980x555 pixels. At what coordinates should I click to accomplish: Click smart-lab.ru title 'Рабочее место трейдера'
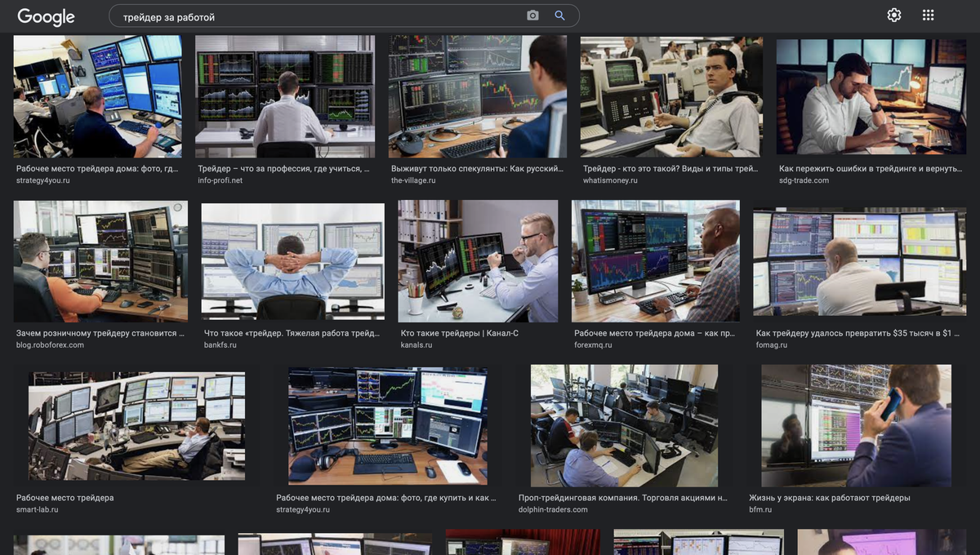[x=65, y=498]
